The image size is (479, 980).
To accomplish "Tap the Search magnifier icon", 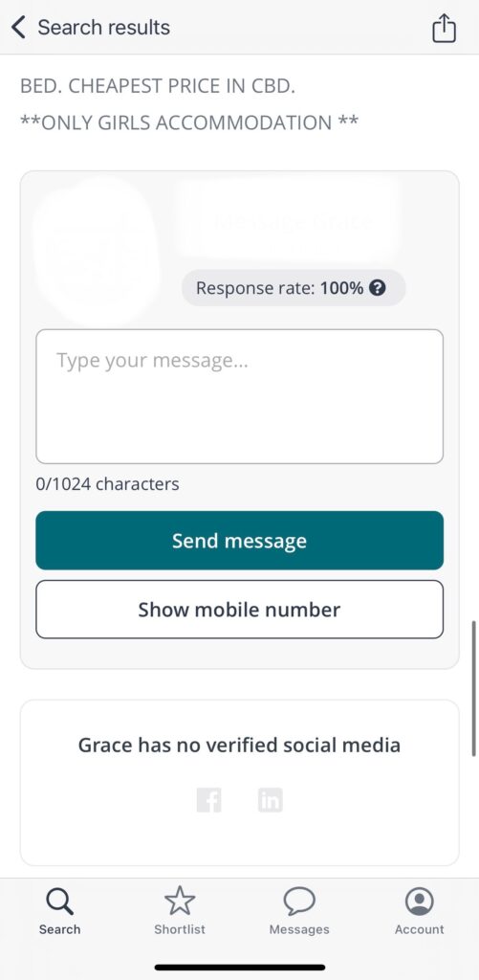I will coord(60,901).
